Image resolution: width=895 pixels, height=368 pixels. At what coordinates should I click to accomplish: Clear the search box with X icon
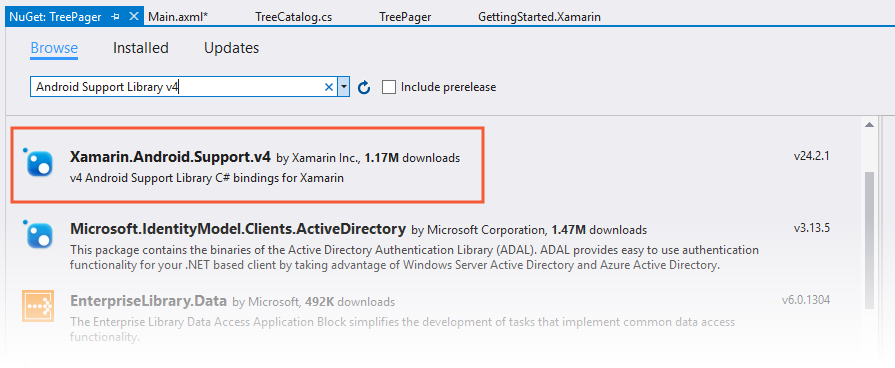coord(329,87)
